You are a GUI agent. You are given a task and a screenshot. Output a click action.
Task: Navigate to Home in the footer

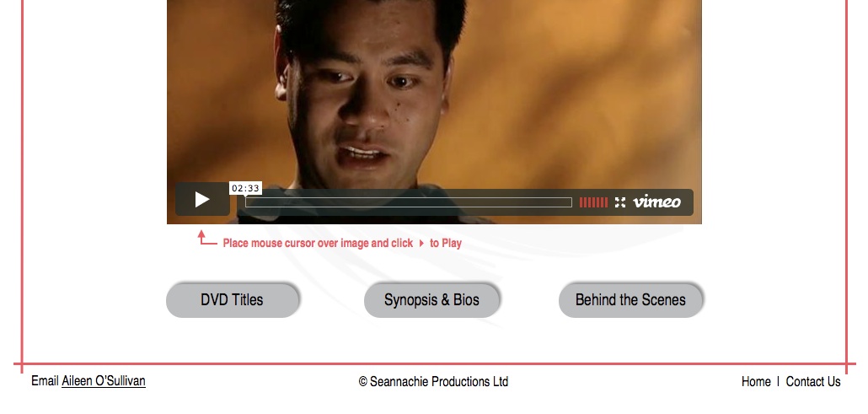point(756,382)
